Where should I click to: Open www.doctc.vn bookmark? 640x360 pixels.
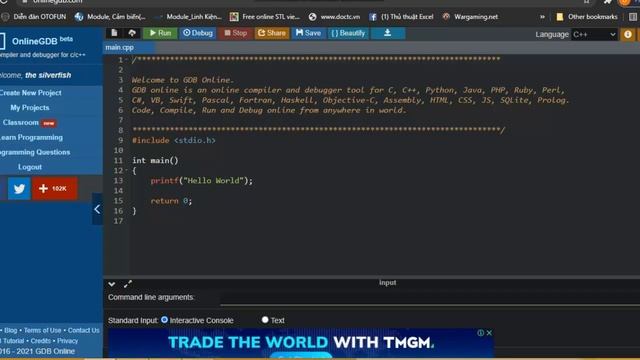pyautogui.click(x=334, y=17)
